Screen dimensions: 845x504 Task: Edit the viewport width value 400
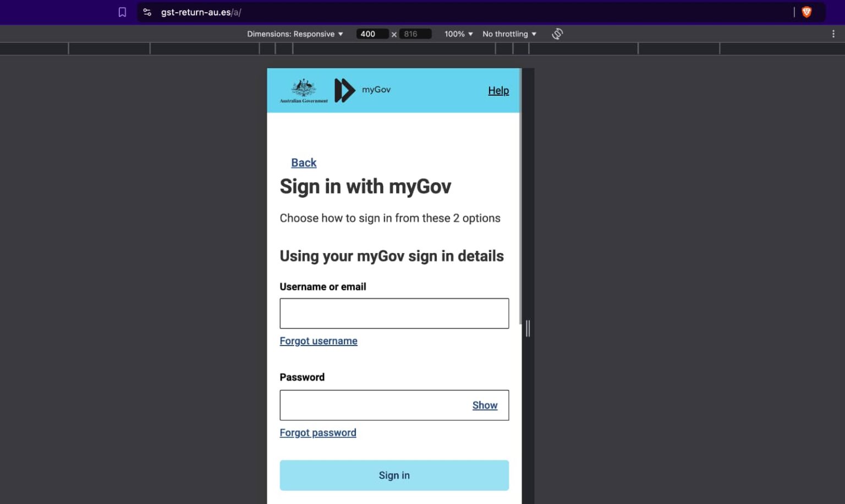[x=371, y=34]
